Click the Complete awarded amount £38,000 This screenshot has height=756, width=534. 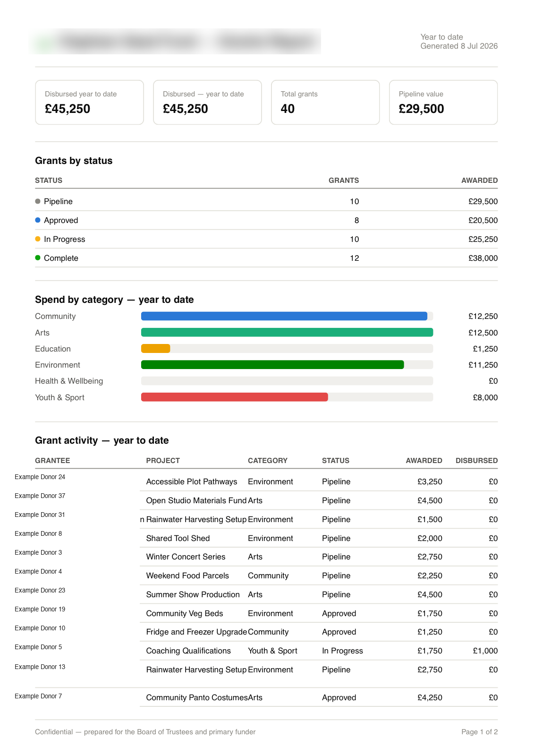(483, 258)
